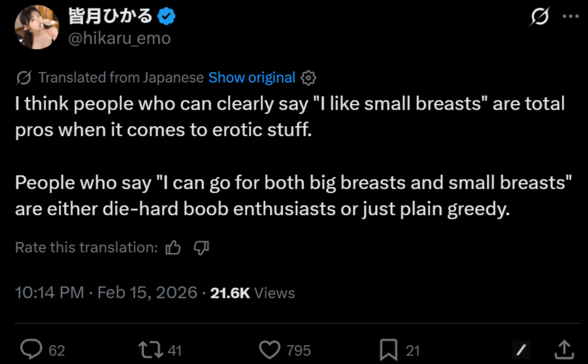Click the small slash icon beside Share
This screenshot has width=588, height=364.
[521, 350]
